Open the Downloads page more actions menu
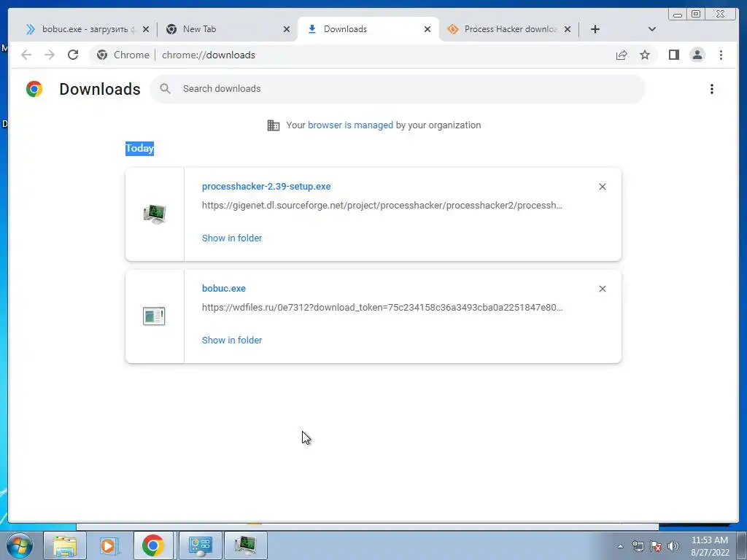This screenshot has width=747, height=560. tap(712, 89)
